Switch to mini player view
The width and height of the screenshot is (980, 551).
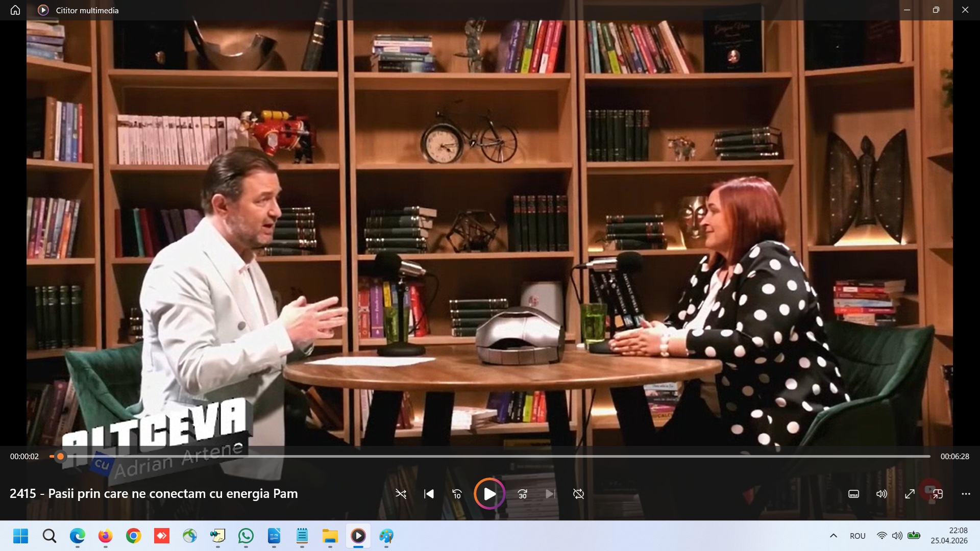[x=938, y=494]
